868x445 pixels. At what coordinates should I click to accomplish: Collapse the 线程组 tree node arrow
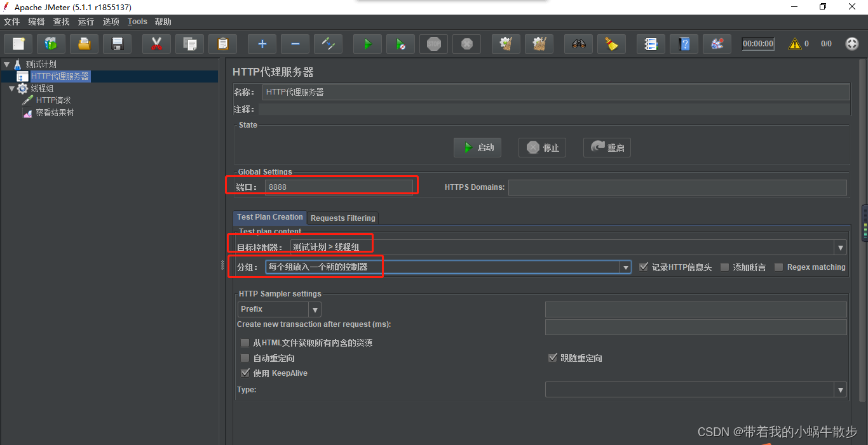coord(11,88)
